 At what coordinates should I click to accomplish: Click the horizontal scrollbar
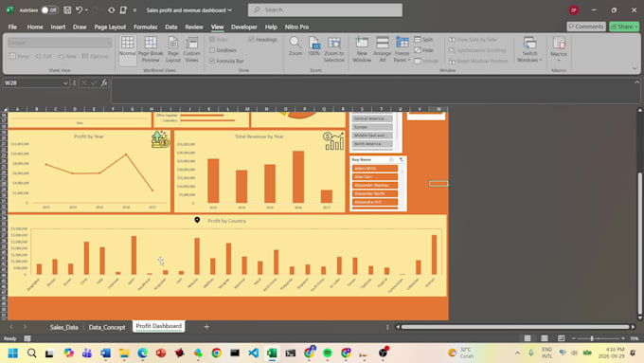point(515,327)
